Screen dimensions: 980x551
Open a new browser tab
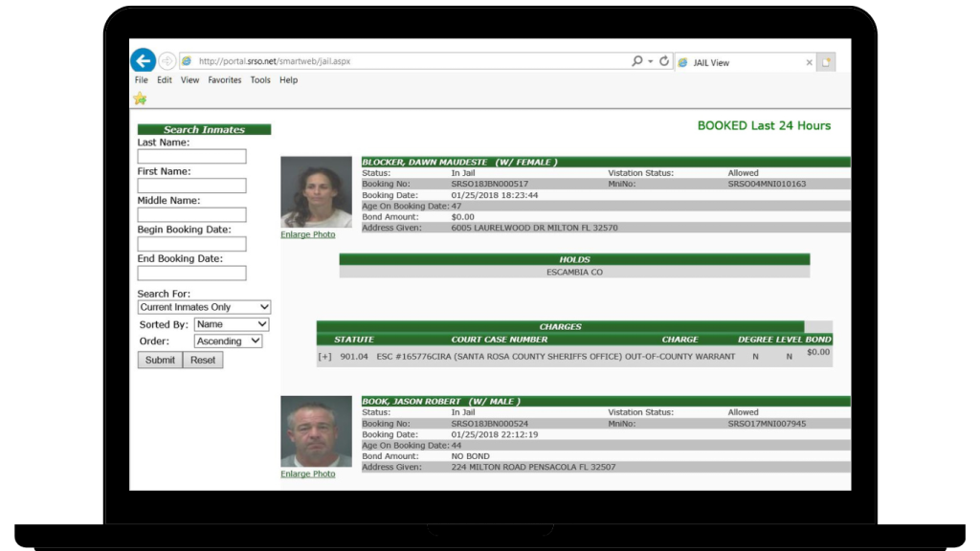point(826,62)
